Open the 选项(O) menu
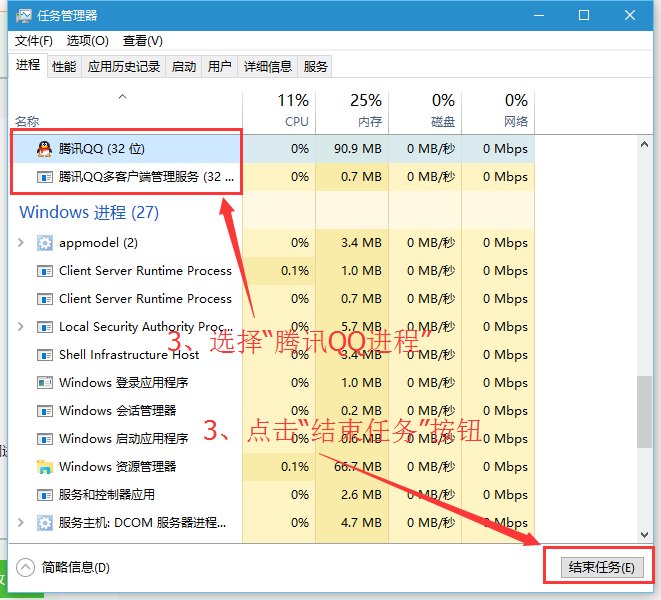 [x=87, y=41]
